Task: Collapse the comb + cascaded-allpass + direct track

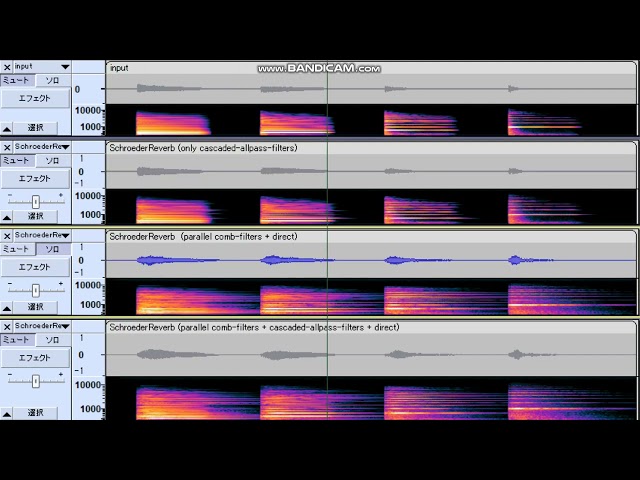Action: 7,414
